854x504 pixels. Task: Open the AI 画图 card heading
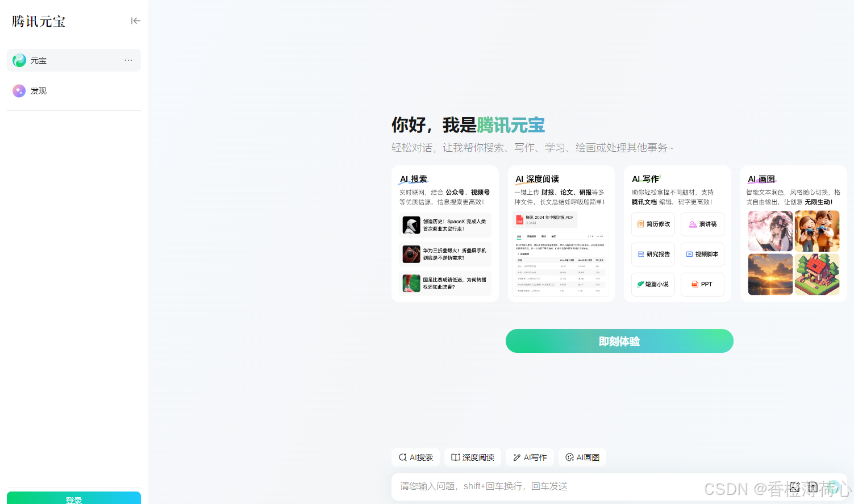click(x=761, y=179)
